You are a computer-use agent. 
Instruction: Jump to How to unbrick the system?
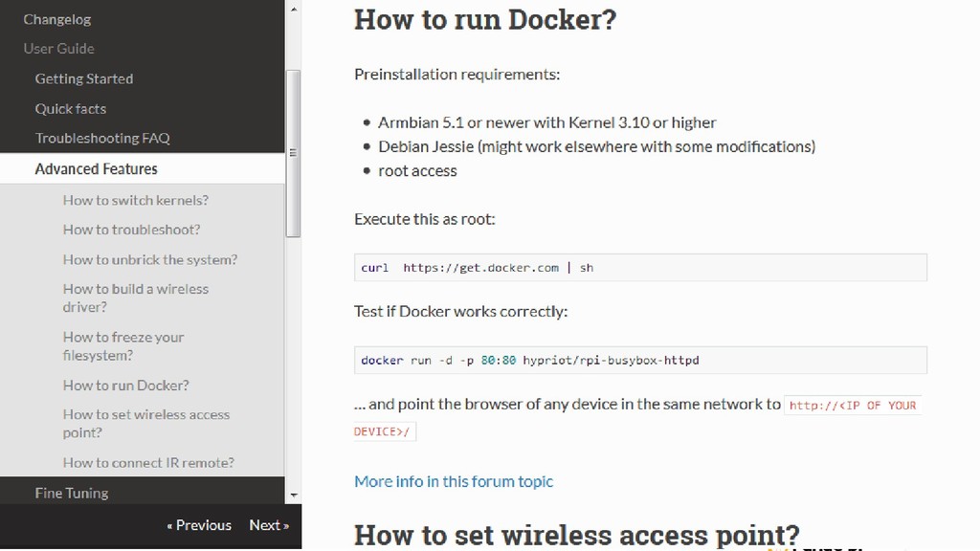(150, 259)
